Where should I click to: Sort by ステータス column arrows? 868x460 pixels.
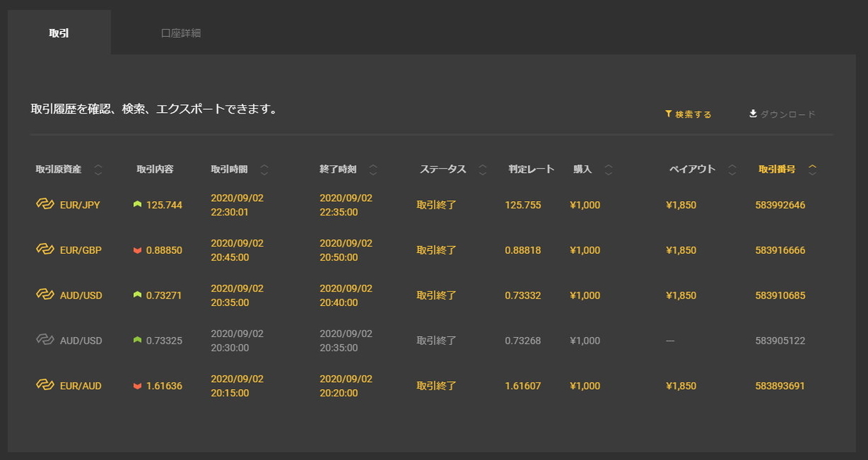pyautogui.click(x=483, y=170)
